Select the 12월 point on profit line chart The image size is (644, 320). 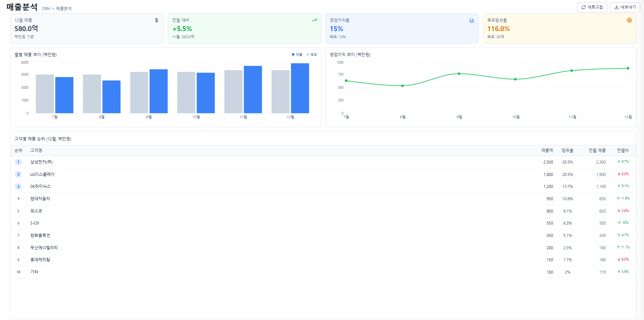pyautogui.click(x=628, y=68)
